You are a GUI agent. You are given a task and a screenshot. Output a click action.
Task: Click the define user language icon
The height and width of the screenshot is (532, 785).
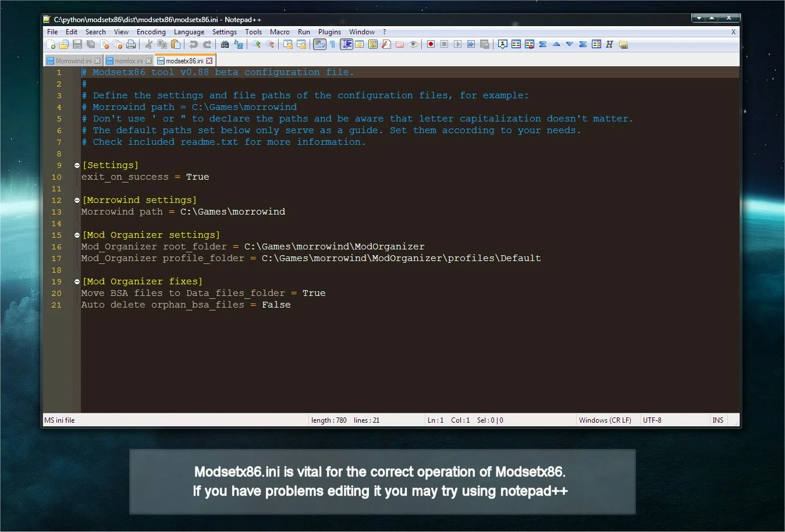pyautogui.click(x=360, y=44)
